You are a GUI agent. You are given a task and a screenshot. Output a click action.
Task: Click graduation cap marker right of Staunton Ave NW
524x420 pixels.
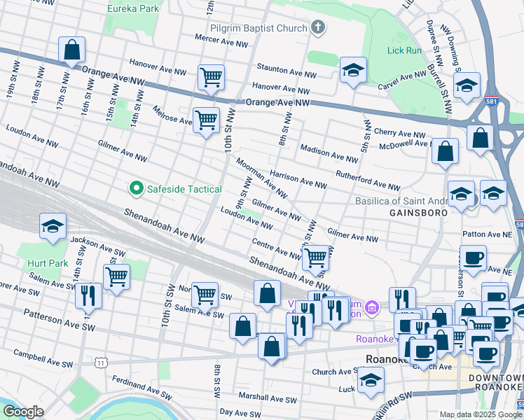(353, 71)
